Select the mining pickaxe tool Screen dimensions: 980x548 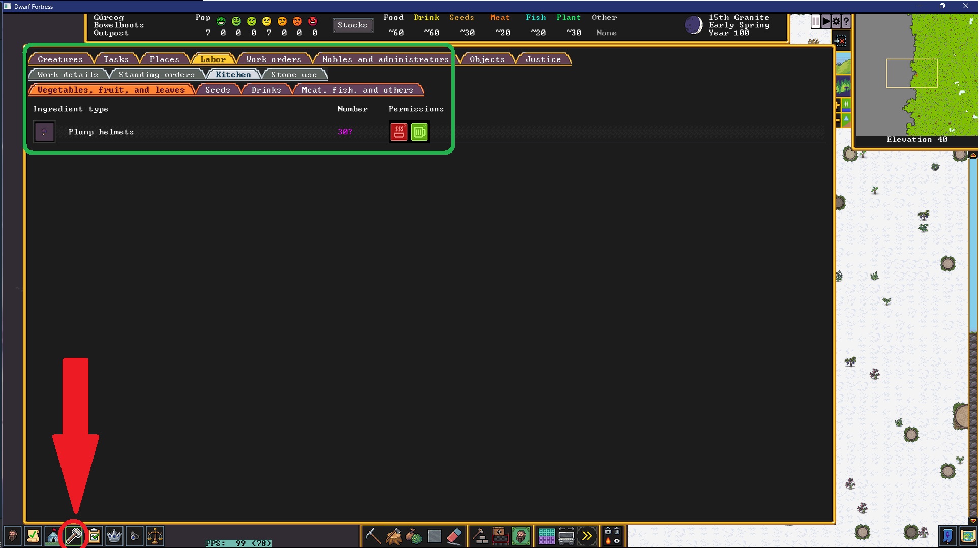coord(373,536)
